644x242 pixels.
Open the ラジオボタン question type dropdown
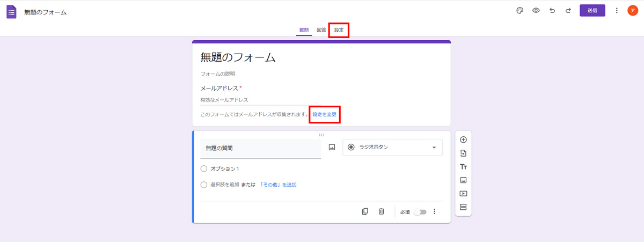point(393,148)
